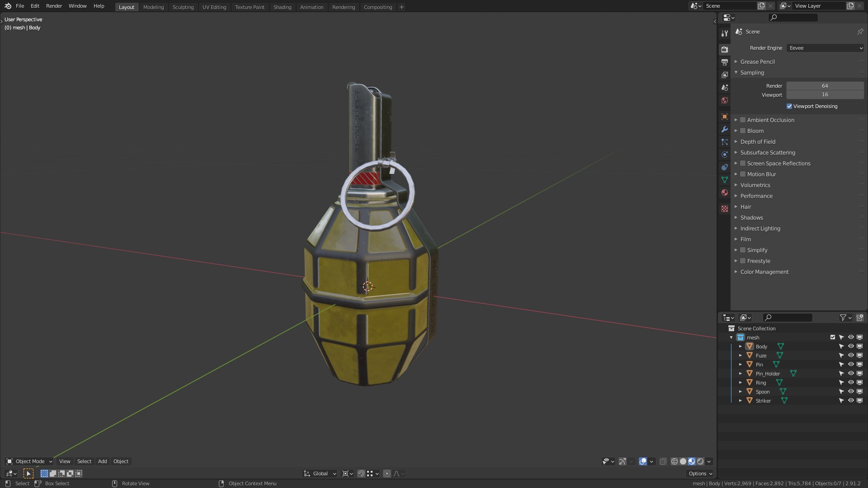
Task: Enable Motion Blur checkbox
Action: pyautogui.click(x=743, y=174)
